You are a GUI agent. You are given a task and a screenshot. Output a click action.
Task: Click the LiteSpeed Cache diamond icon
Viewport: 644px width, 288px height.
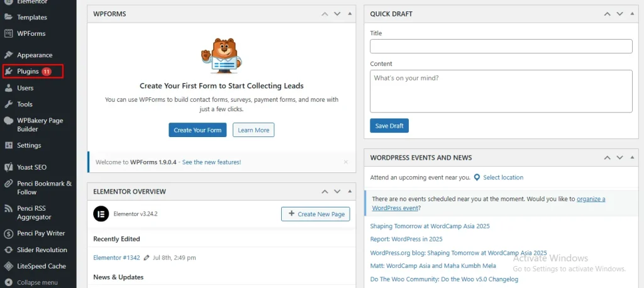point(8,266)
